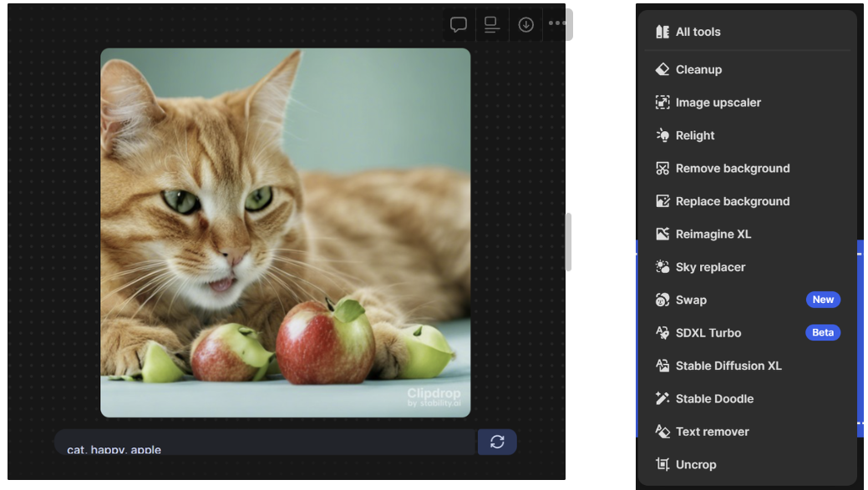The height and width of the screenshot is (490, 868).
Task: Download the generated cat image
Action: tap(525, 25)
